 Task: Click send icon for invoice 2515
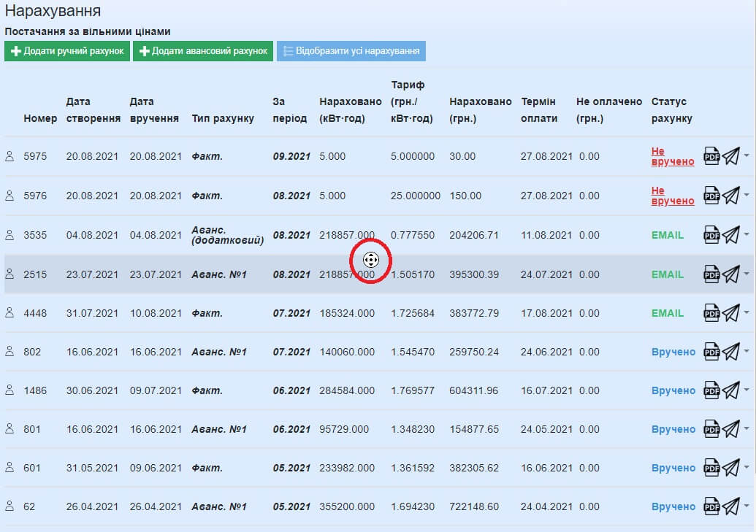coord(731,274)
